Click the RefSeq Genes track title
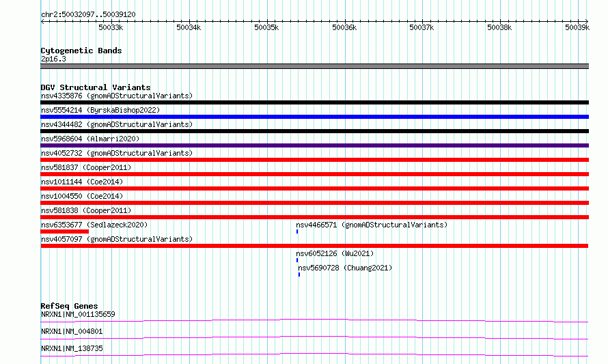This screenshot has height=364, width=608. [69, 306]
